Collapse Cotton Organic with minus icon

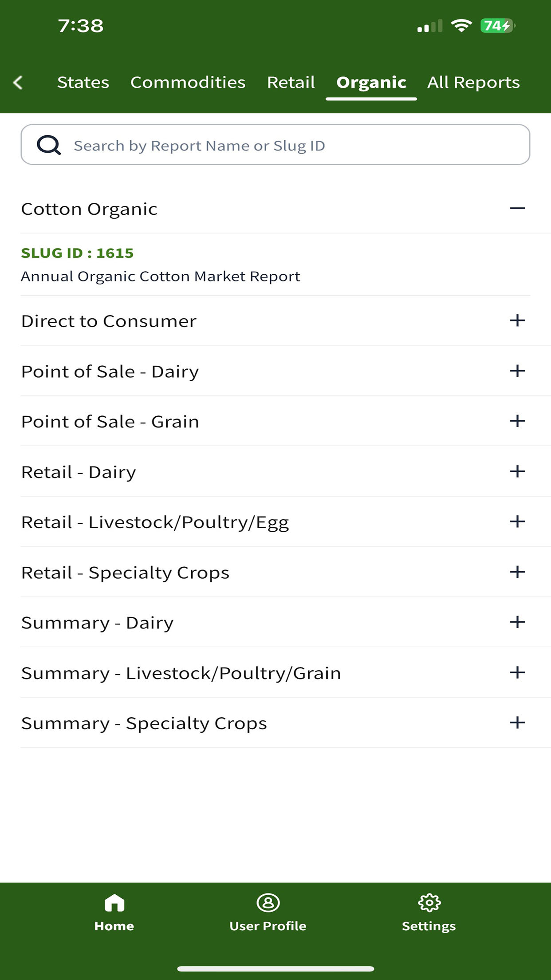pos(517,208)
